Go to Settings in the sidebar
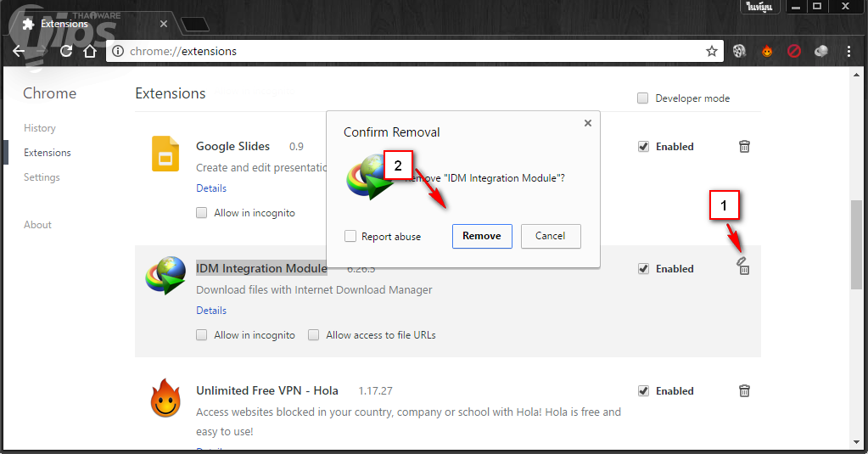The width and height of the screenshot is (868, 454). pyautogui.click(x=42, y=177)
